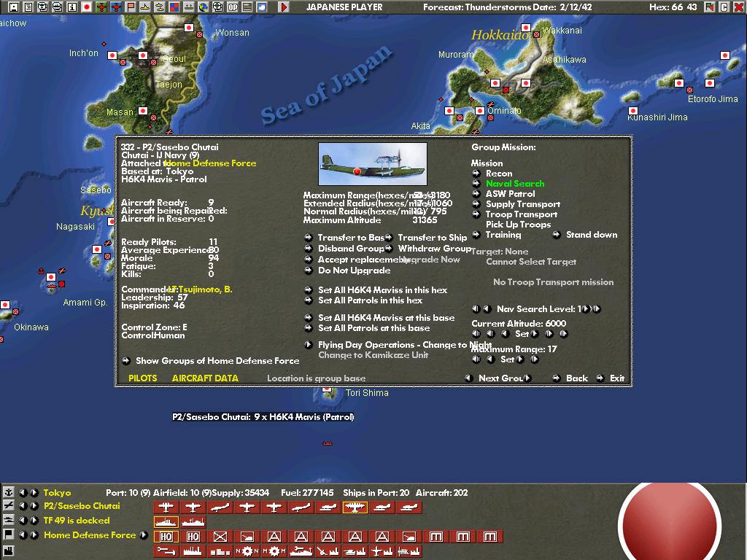Image resolution: width=747 pixels, height=560 pixels.
Task: Click the H6K4 Mavis aircraft picture
Action: click(373, 164)
